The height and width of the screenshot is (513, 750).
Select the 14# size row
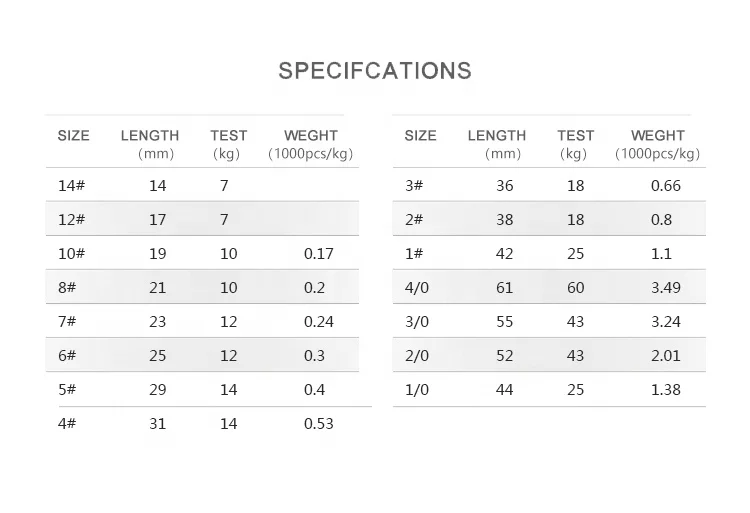(202, 185)
